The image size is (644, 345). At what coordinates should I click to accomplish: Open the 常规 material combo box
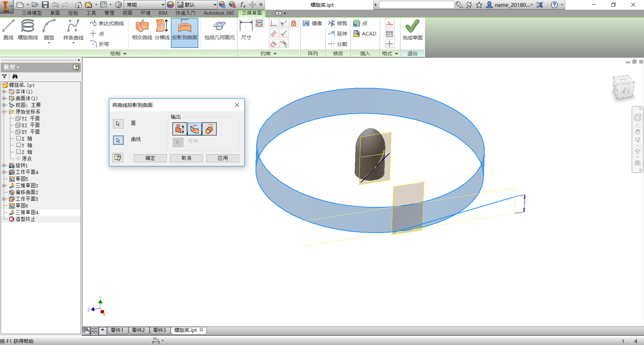145,5
